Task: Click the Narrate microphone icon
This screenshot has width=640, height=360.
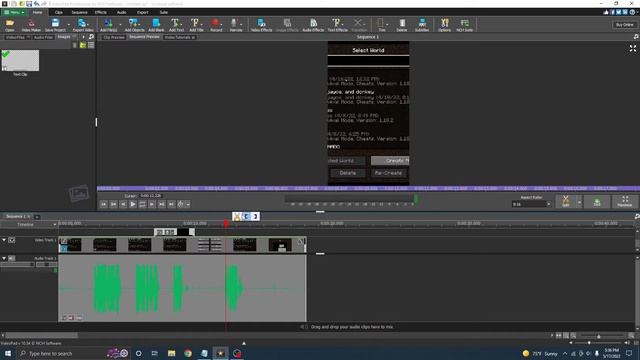Action: (235, 25)
